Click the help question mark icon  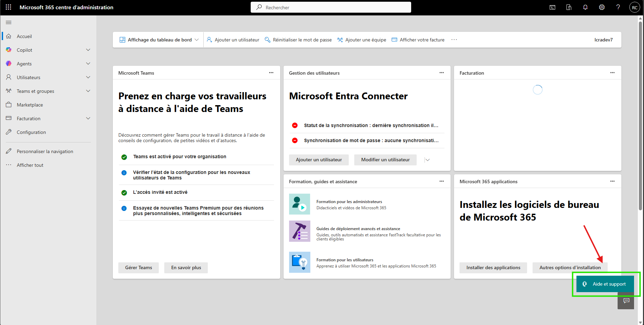pyautogui.click(x=618, y=7)
